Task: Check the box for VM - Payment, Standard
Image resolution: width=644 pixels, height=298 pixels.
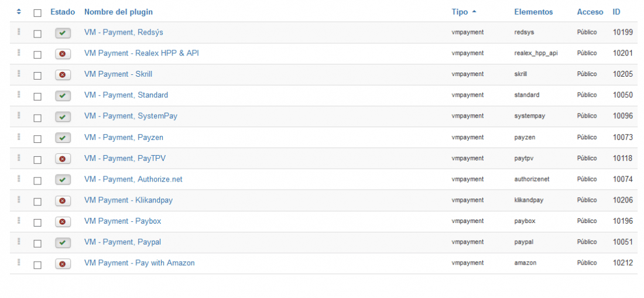Action: (37, 97)
